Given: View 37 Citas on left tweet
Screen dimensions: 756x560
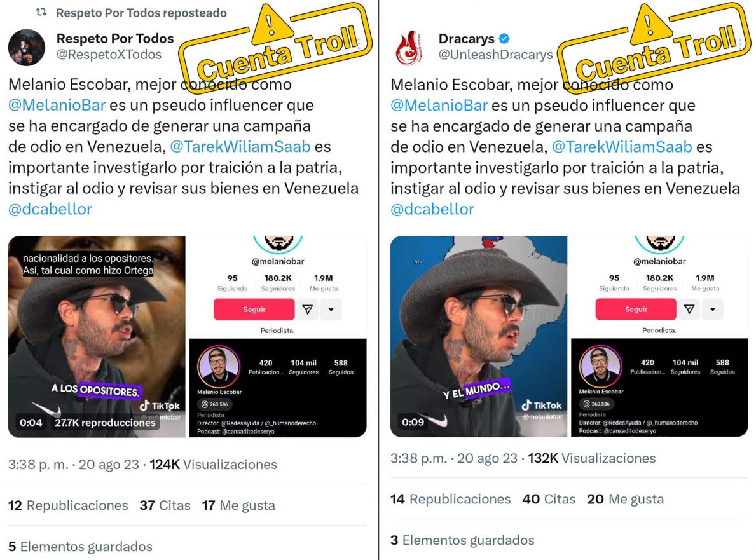Looking at the screenshot, I should 165,505.
